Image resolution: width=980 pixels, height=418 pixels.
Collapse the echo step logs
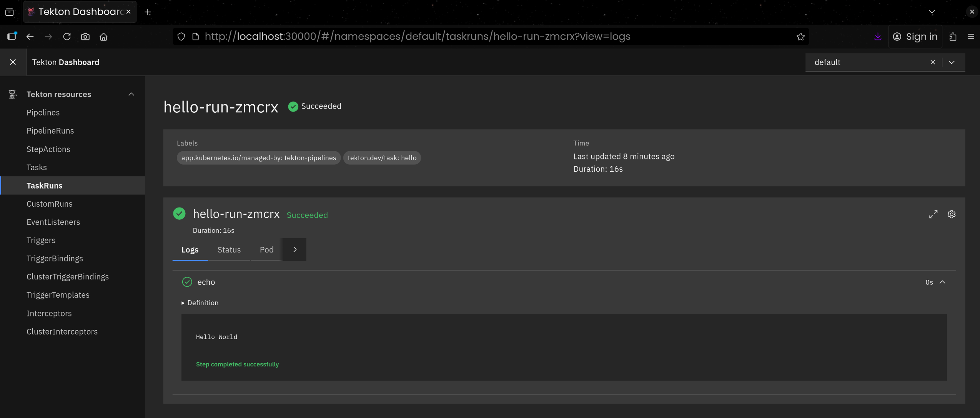[x=942, y=282]
